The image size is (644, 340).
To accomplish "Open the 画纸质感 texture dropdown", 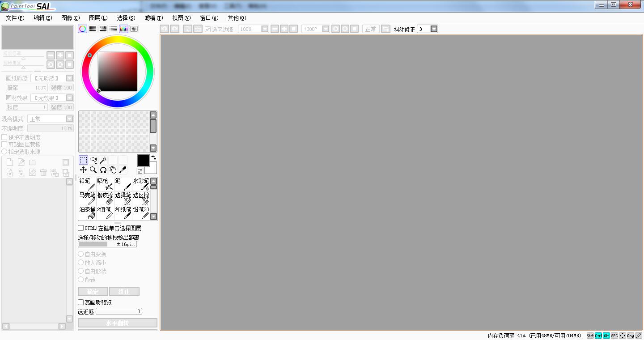I will (x=69, y=78).
